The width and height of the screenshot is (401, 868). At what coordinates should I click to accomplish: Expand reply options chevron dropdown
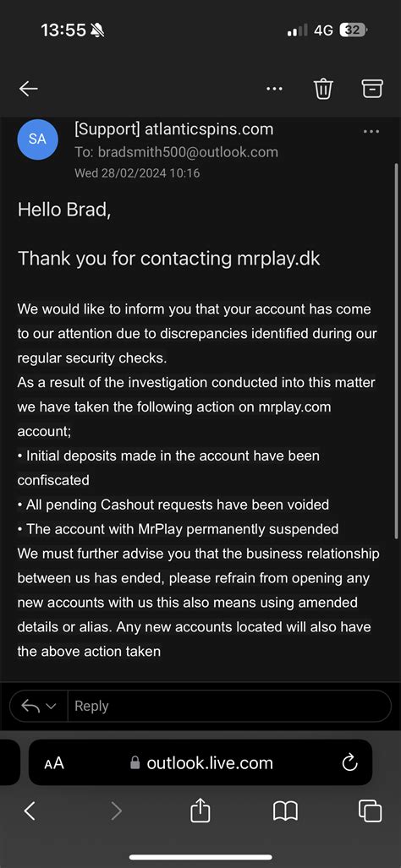tap(52, 707)
